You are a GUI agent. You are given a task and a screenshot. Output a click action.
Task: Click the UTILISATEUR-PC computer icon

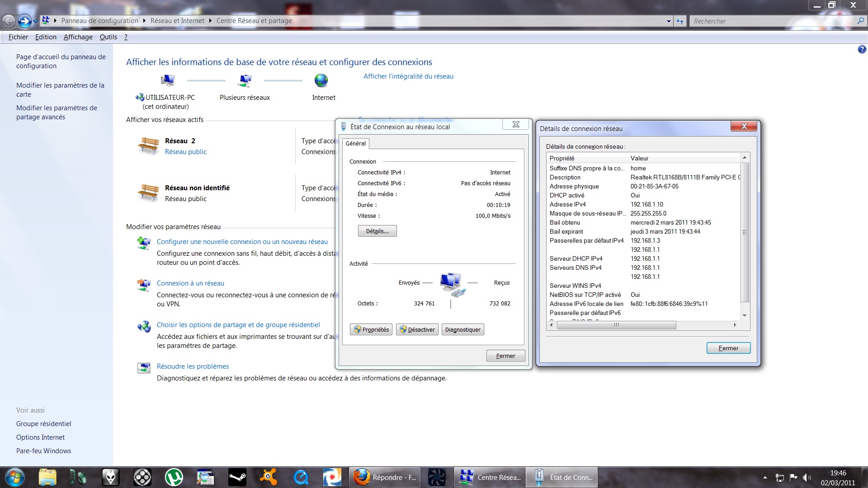168,81
